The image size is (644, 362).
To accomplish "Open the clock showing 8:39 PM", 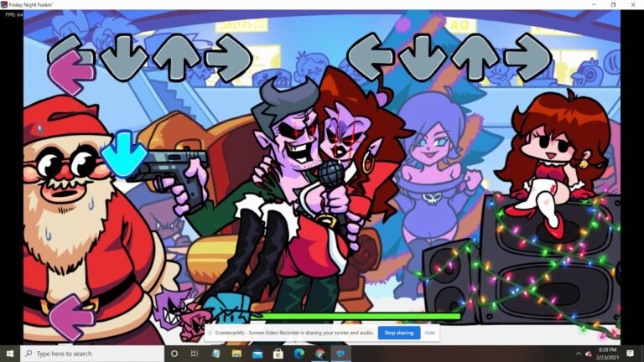I will [607, 354].
